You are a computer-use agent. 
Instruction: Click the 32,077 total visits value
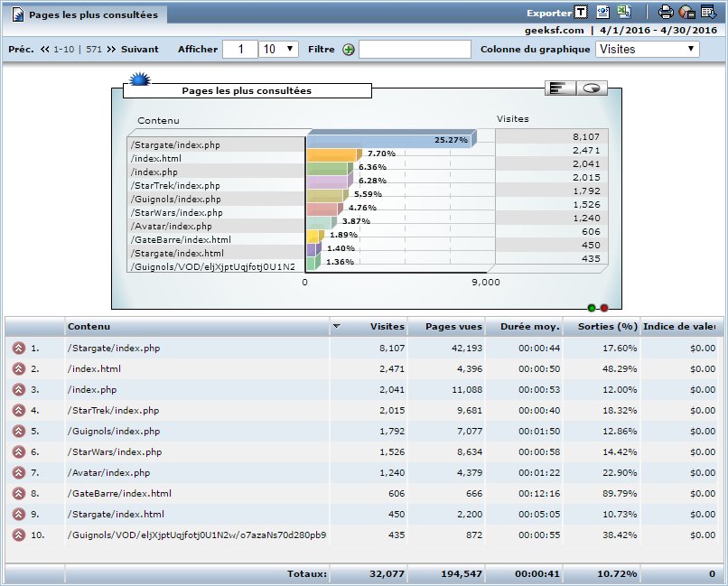[387, 574]
